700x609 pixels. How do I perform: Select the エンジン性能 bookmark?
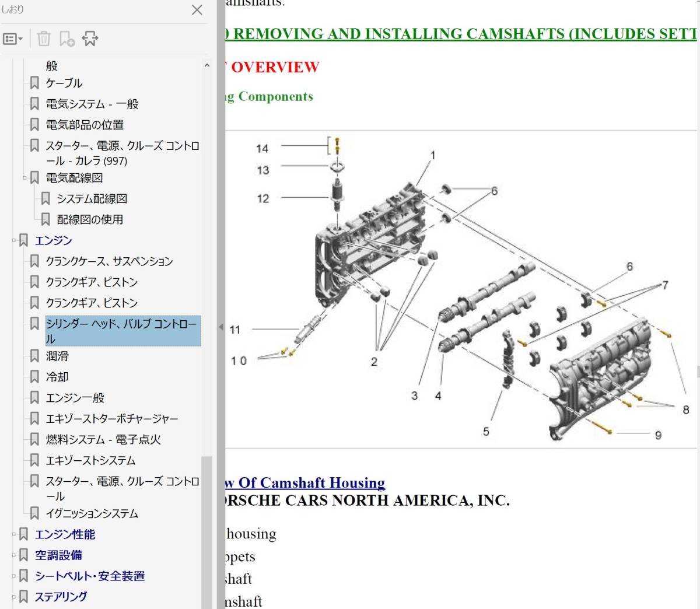[x=65, y=534]
